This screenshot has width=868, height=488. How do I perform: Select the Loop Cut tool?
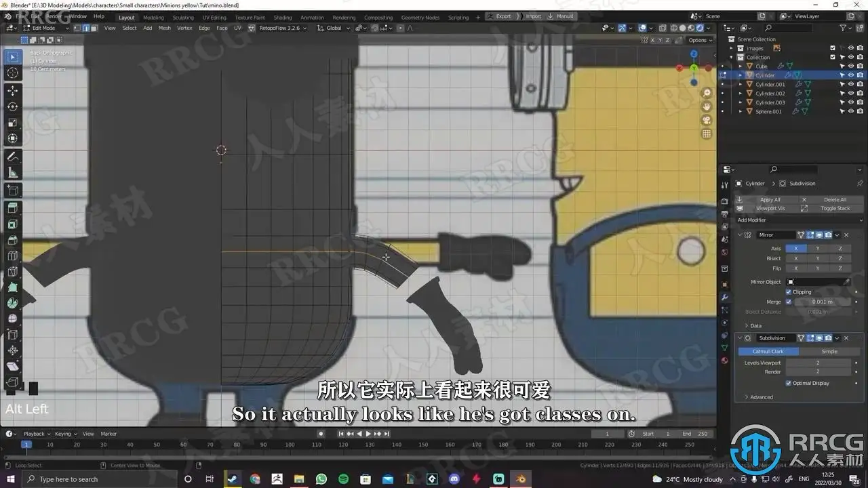(x=12, y=256)
